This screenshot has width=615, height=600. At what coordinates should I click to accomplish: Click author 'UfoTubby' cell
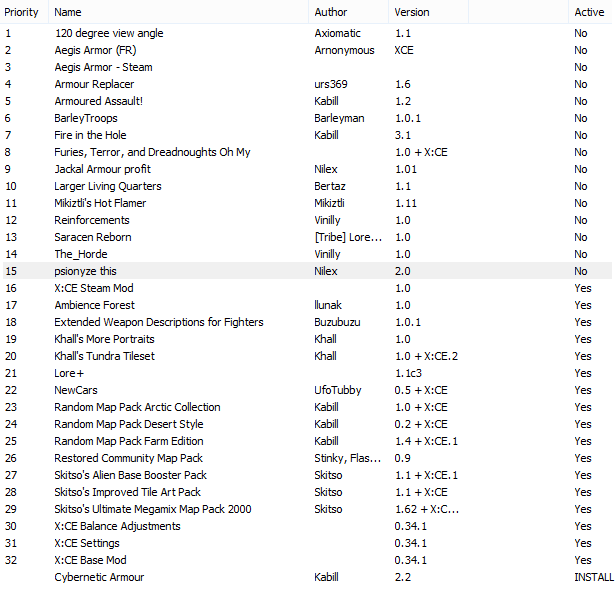pos(338,390)
